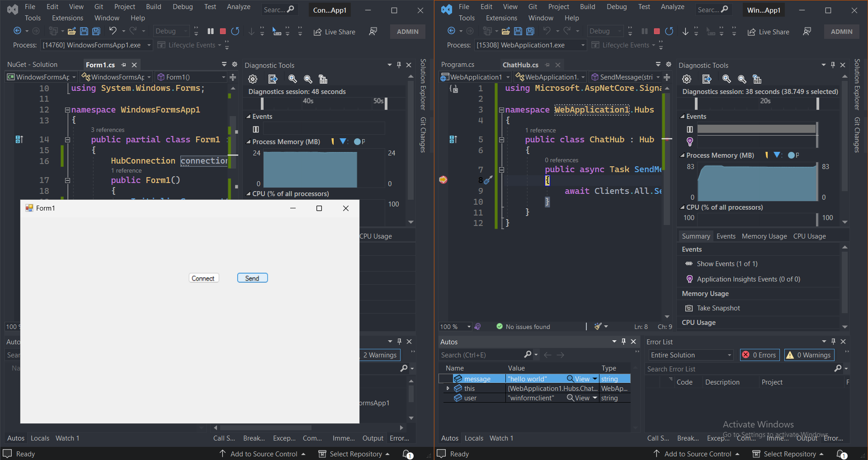The height and width of the screenshot is (460, 868).
Task: Open notifications bell in left status bar
Action: [407, 454]
